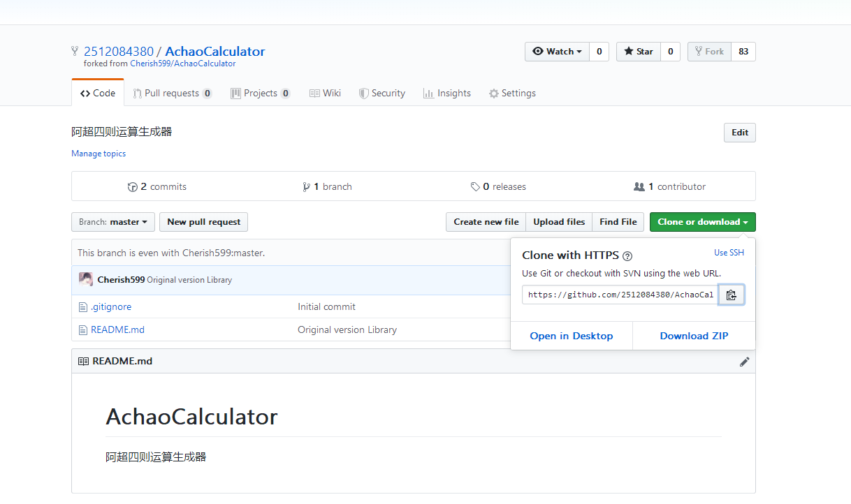Click the pencil edit icon for README.md
The height and width of the screenshot is (504, 851).
click(744, 362)
